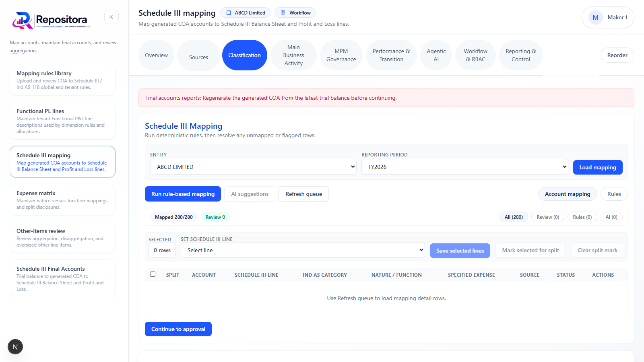Click the Split column header

[x=173, y=275]
